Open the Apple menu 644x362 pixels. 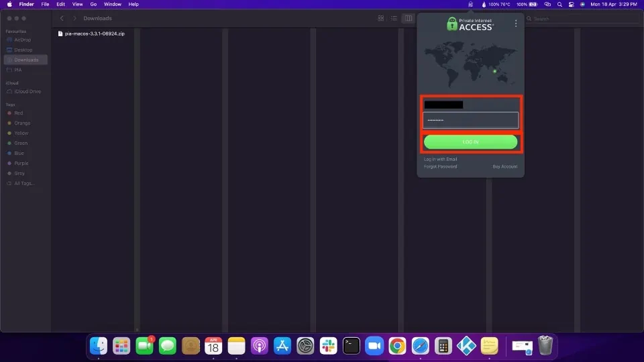click(x=9, y=4)
